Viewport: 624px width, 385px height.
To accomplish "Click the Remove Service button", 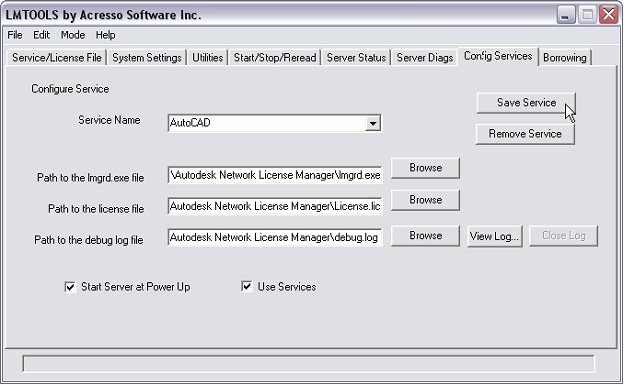I will click(525, 134).
